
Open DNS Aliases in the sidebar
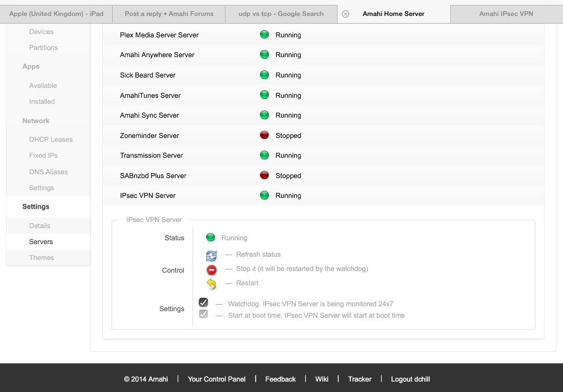[48, 172]
